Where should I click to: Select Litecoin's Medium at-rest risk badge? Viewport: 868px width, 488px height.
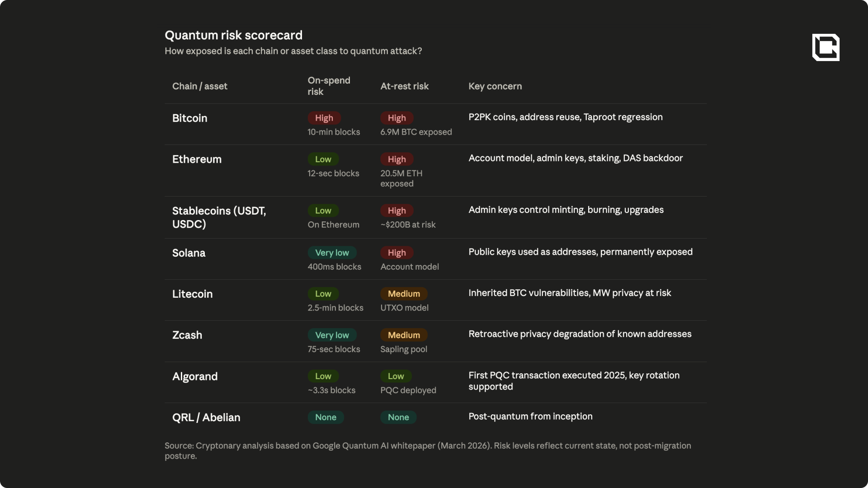click(x=403, y=294)
